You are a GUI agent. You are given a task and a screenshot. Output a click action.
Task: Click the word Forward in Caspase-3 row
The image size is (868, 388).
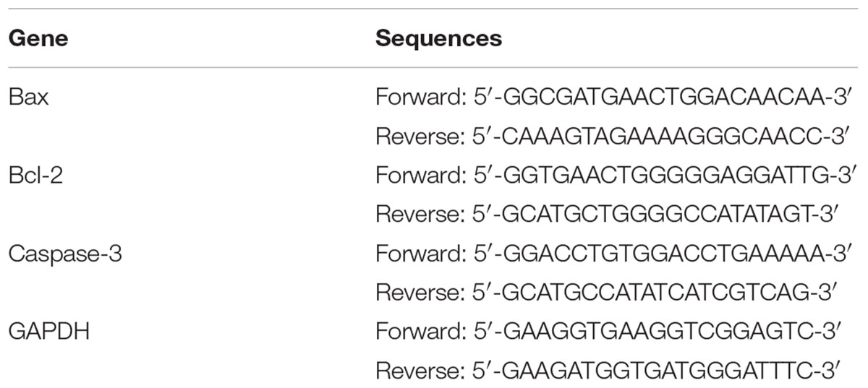[x=420, y=254]
